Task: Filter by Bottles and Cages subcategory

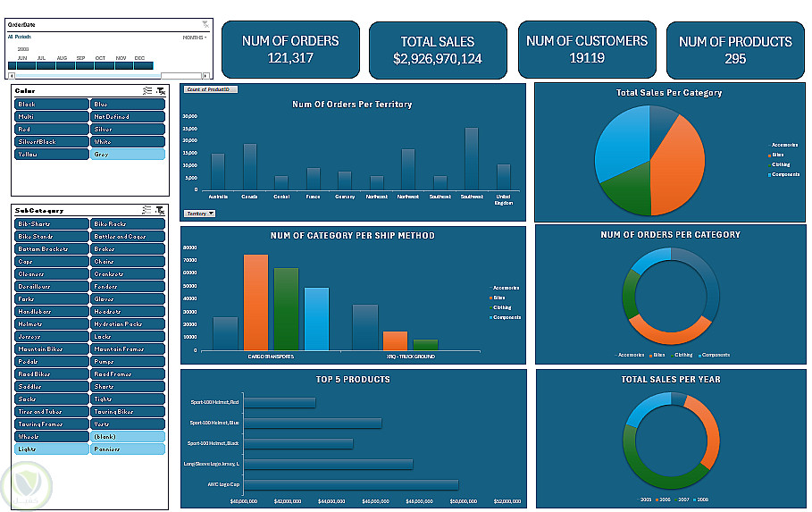Action: (128, 236)
